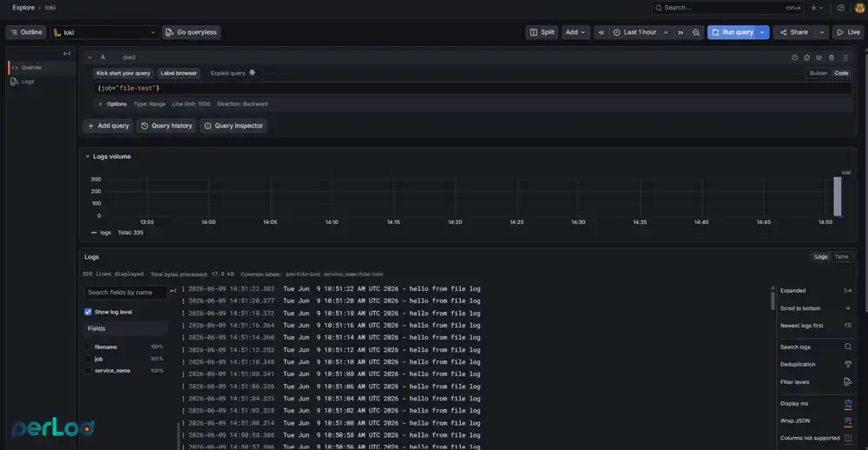Add a new query

point(108,126)
